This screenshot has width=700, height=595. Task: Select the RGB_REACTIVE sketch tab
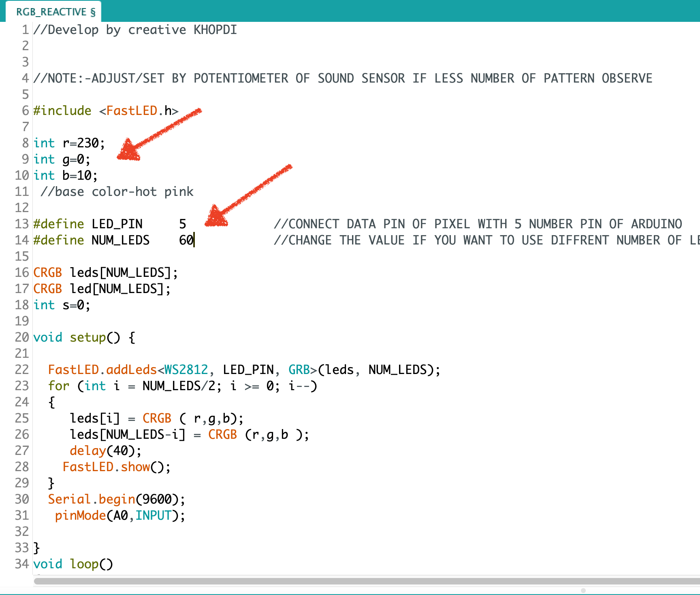[54, 12]
